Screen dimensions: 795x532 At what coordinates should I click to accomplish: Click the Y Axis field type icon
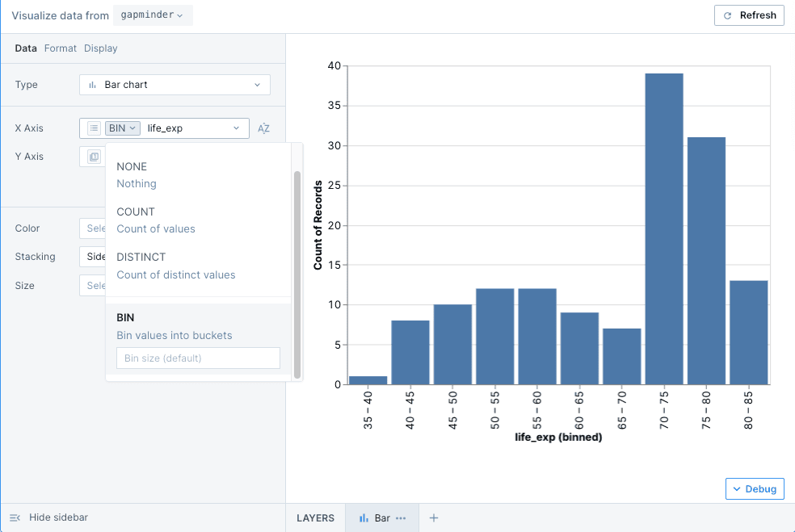coord(94,157)
